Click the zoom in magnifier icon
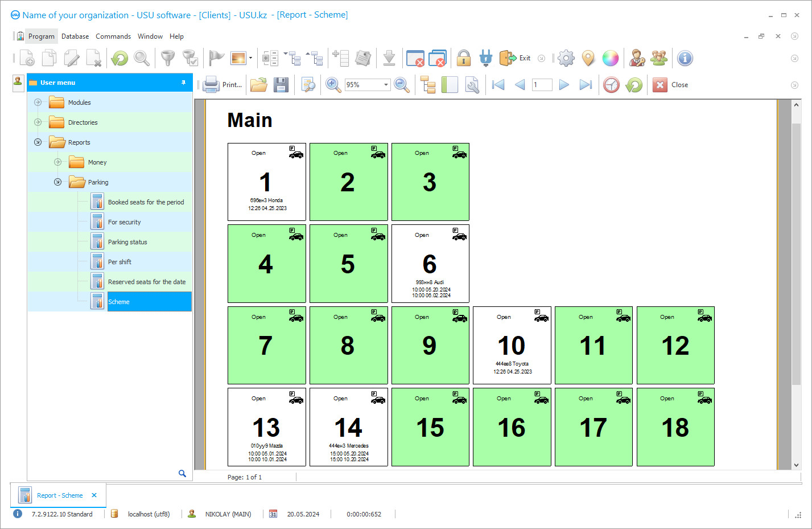Viewport: 812px width, 529px height. [333, 85]
